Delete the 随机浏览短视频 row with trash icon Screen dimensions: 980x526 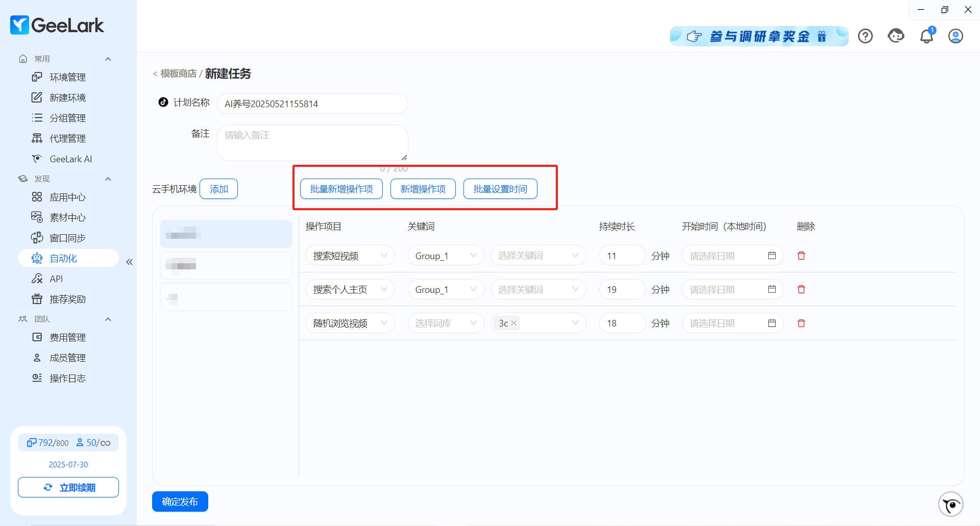801,323
